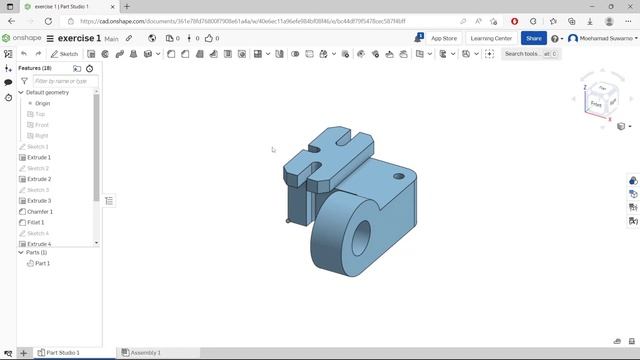Viewport: 640px width, 360px height.
Task: Select the Mirror tool
Action: (x=279, y=54)
